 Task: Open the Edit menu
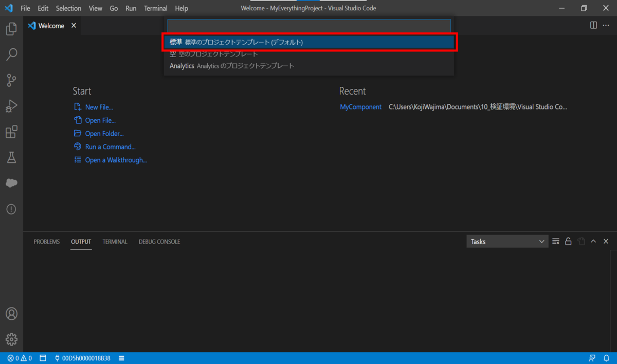click(x=43, y=8)
